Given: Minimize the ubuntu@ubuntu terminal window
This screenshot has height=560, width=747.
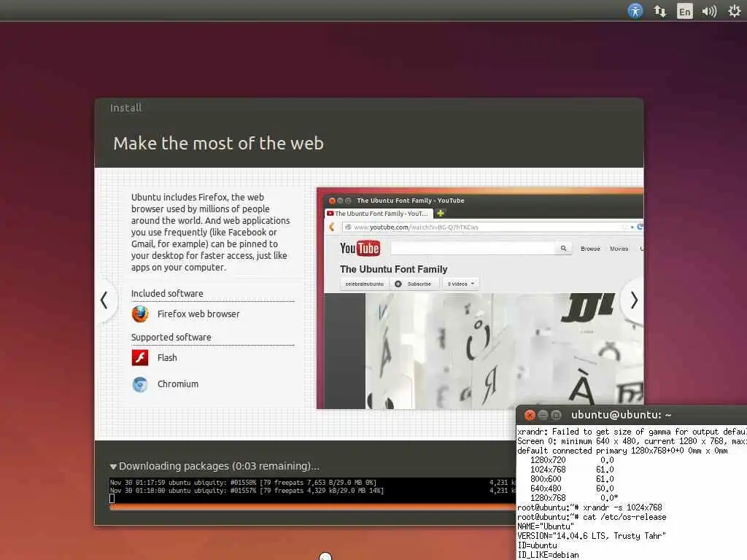Looking at the screenshot, I should point(543,415).
